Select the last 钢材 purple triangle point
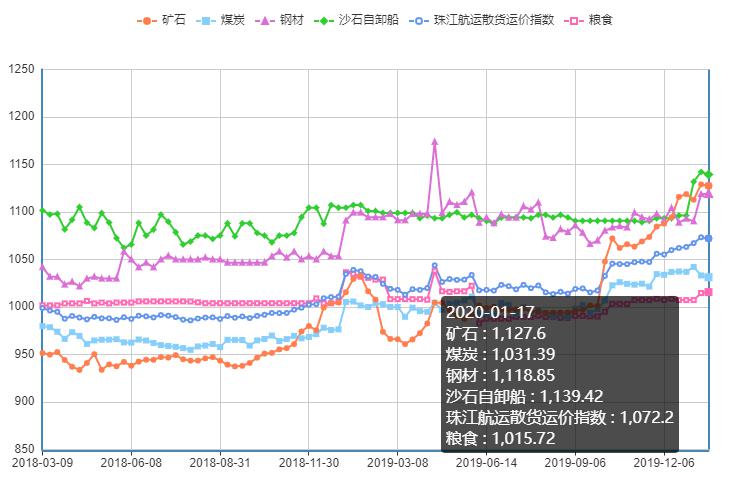 (709, 194)
